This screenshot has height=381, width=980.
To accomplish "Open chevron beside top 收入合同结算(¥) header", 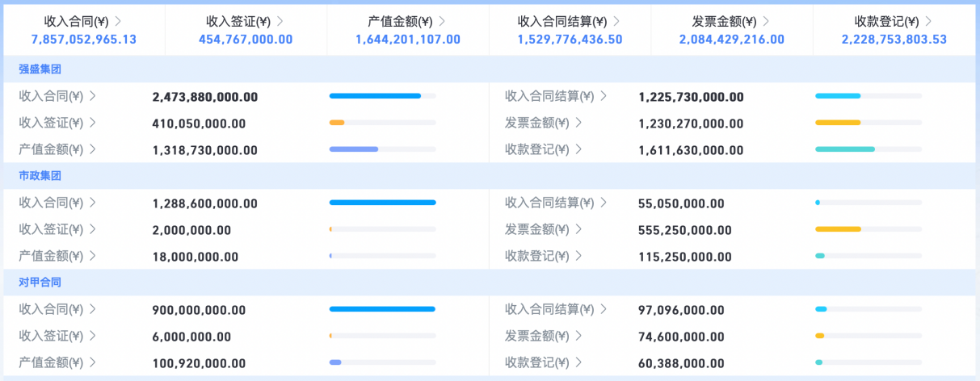I will pyautogui.click(x=616, y=21).
